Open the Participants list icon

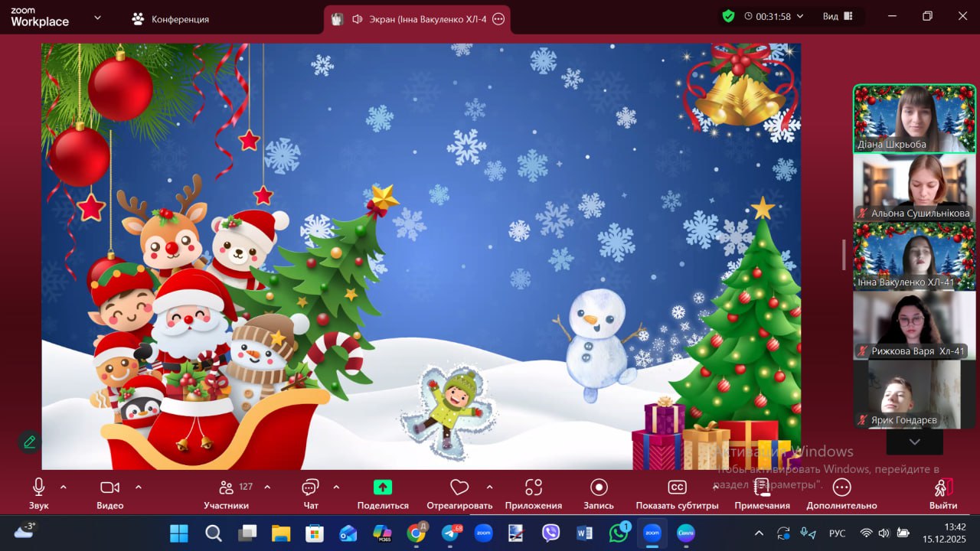tap(227, 487)
